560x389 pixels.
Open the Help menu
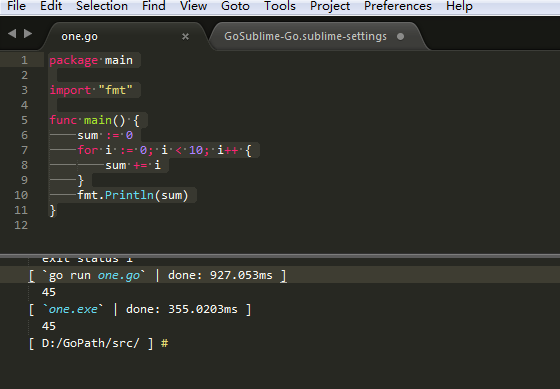pos(459,6)
